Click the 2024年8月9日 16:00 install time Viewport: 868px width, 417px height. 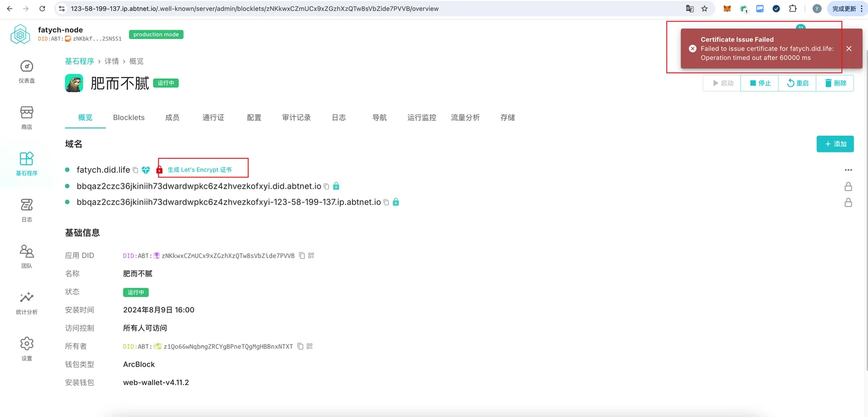(x=158, y=310)
